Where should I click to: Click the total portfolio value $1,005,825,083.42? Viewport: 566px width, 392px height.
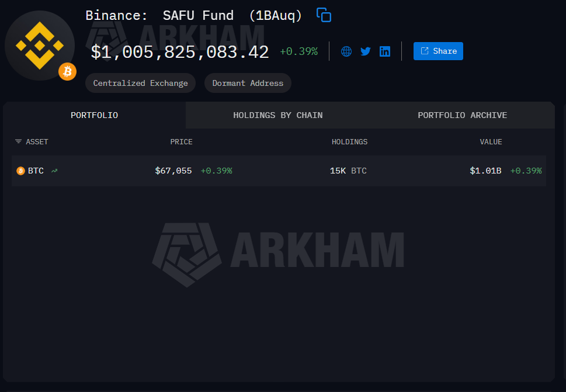(179, 51)
